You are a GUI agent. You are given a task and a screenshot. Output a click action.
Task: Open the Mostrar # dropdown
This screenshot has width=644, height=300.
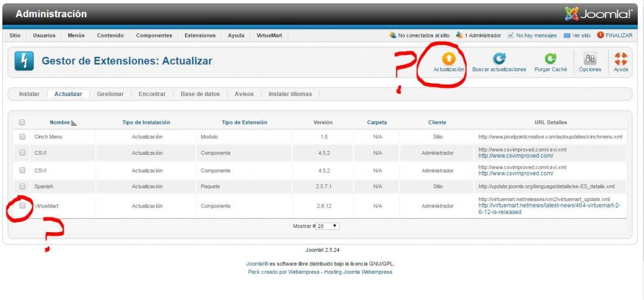[x=328, y=226]
